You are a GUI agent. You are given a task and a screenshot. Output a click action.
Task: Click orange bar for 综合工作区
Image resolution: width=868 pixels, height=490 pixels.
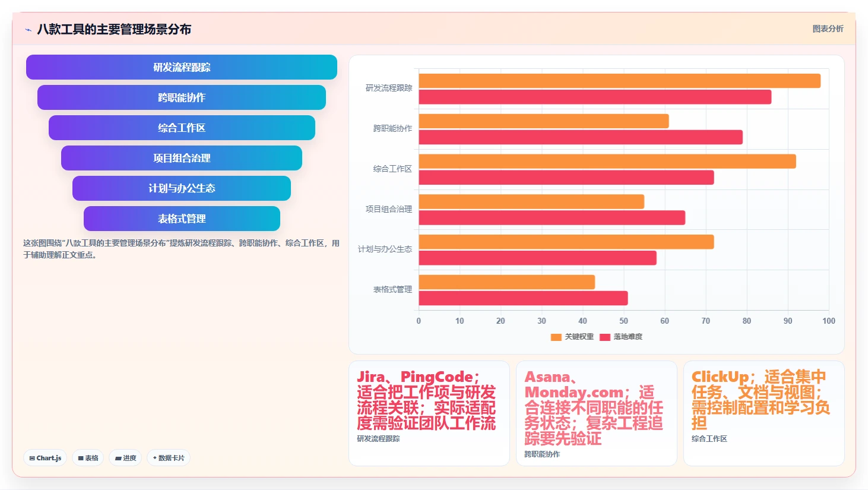point(607,162)
